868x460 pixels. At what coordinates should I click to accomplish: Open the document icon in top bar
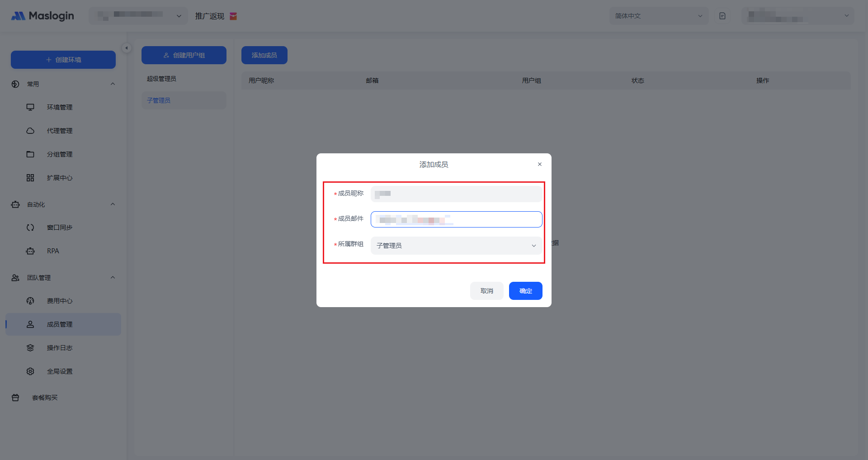[722, 16]
